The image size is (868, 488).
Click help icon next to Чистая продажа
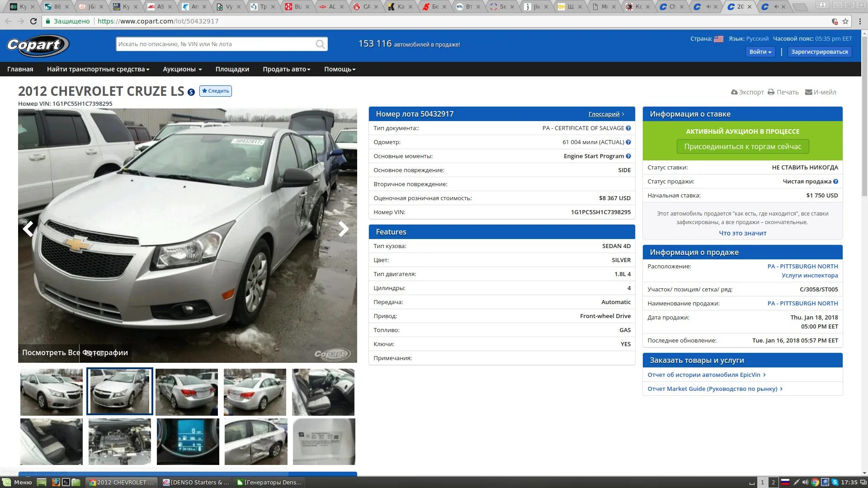point(835,182)
